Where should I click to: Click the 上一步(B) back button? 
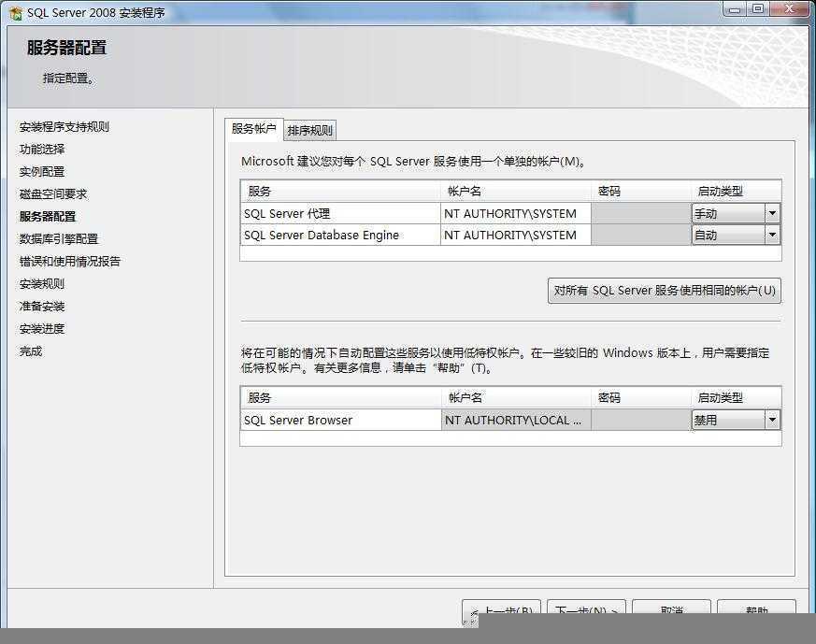click(502, 609)
